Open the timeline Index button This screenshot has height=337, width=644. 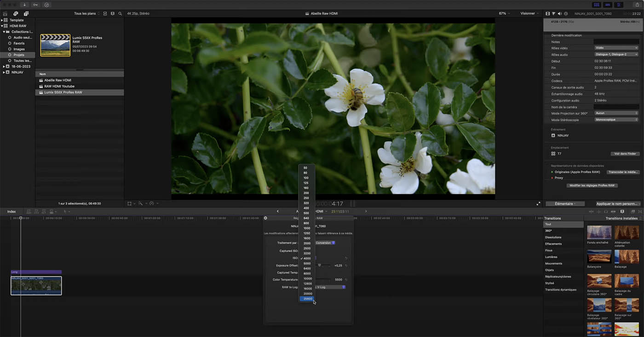pyautogui.click(x=11, y=211)
